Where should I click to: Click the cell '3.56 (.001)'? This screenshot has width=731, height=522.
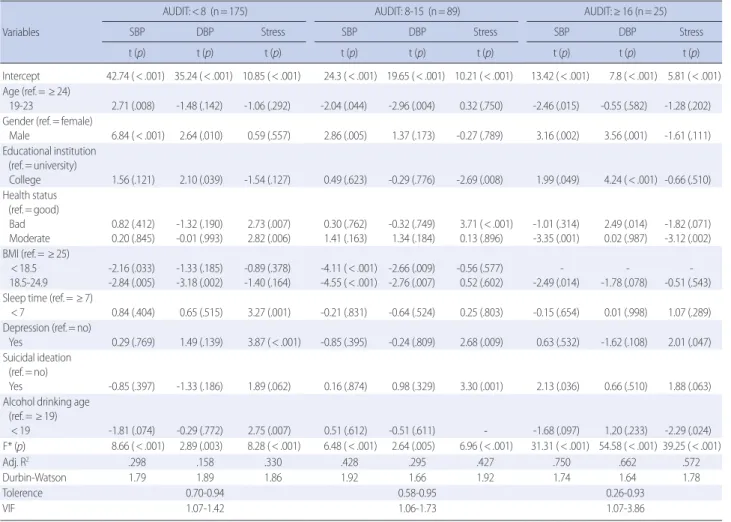click(626, 136)
